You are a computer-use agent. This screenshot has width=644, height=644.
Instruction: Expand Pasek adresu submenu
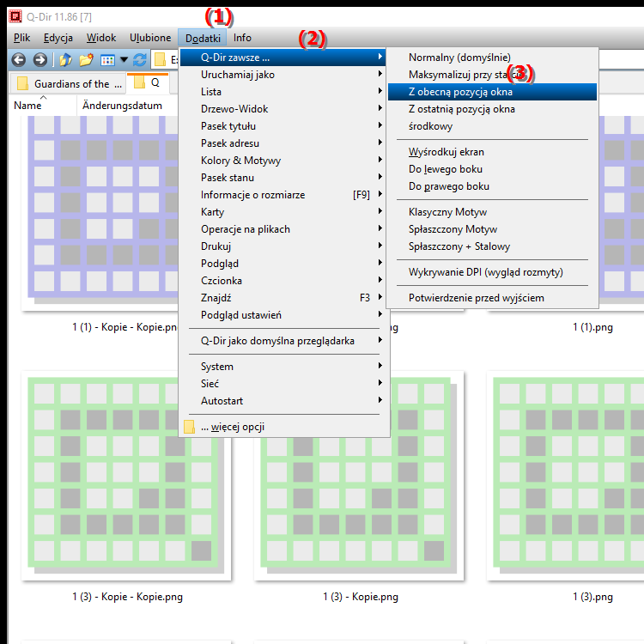pos(283,143)
